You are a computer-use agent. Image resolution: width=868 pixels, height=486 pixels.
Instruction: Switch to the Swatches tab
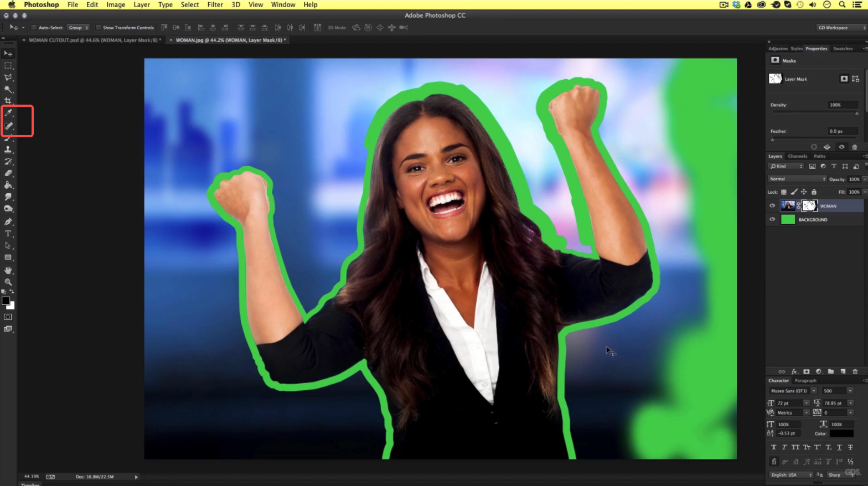point(843,49)
